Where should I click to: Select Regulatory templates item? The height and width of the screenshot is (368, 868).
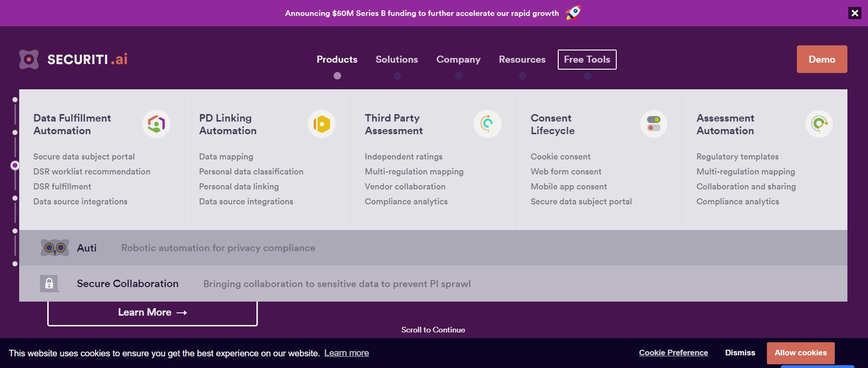click(x=737, y=157)
